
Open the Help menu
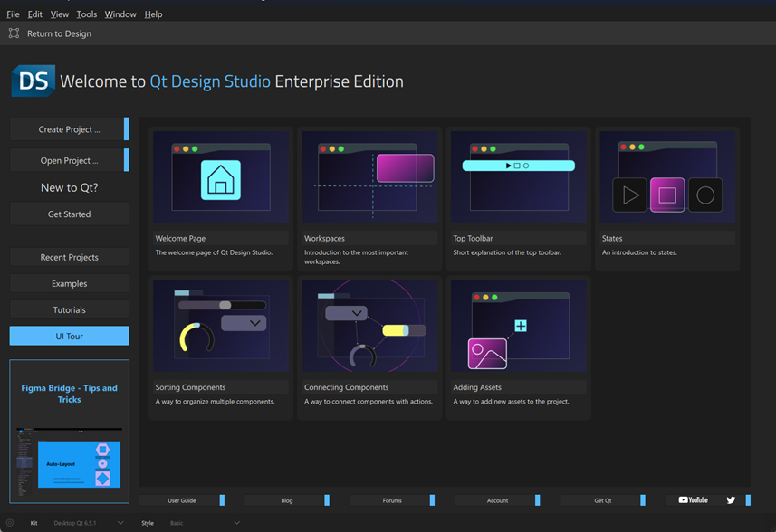click(153, 14)
